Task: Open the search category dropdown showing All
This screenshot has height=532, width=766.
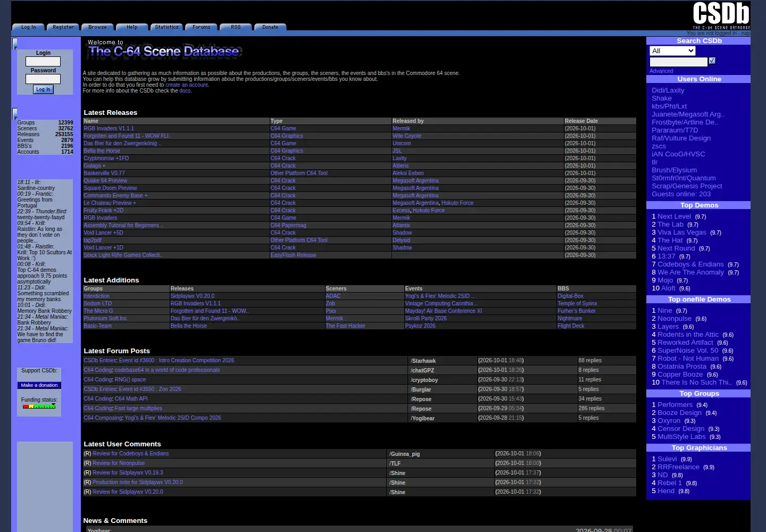Action: coord(672,51)
